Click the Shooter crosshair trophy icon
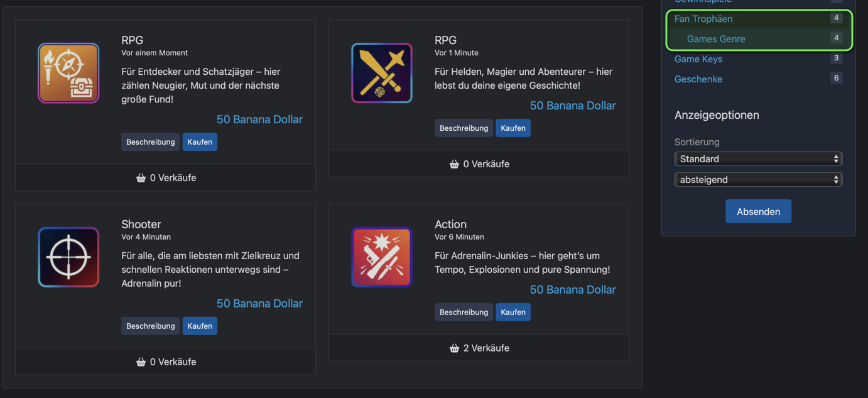The height and width of the screenshot is (398, 868). click(x=68, y=257)
